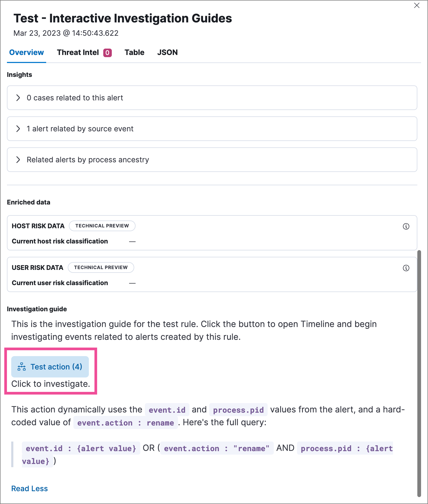Expand the cases related to this alert

(18, 98)
